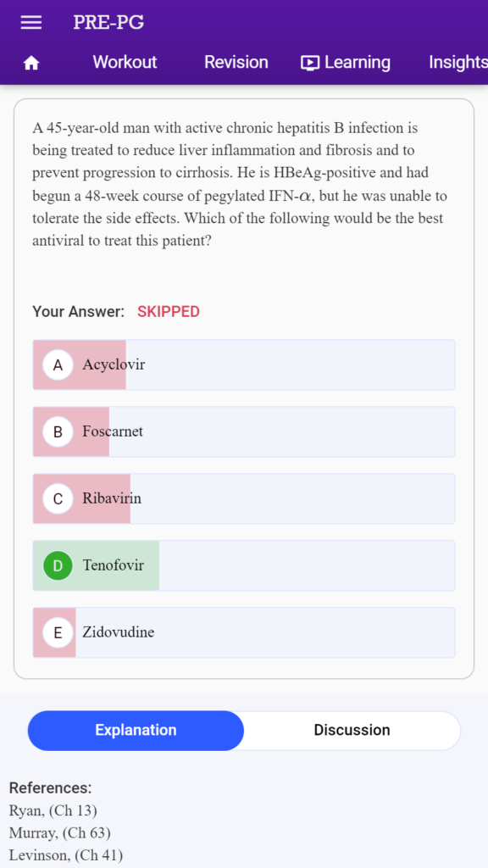The height and width of the screenshot is (868, 488).
Task: Select option E circle for Zidovudine
Action: coord(58,632)
